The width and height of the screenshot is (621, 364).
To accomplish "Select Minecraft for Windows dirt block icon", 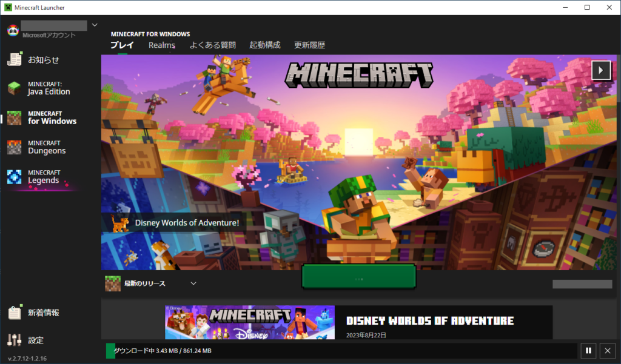I will point(15,117).
